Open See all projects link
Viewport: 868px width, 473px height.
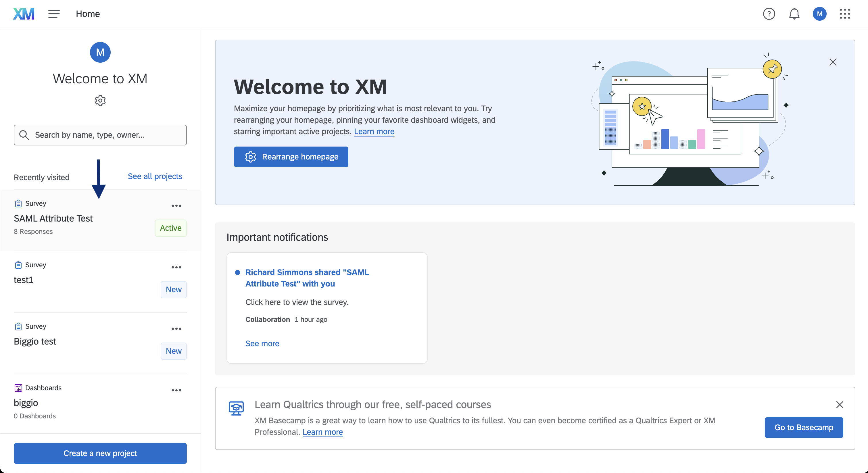155,176
